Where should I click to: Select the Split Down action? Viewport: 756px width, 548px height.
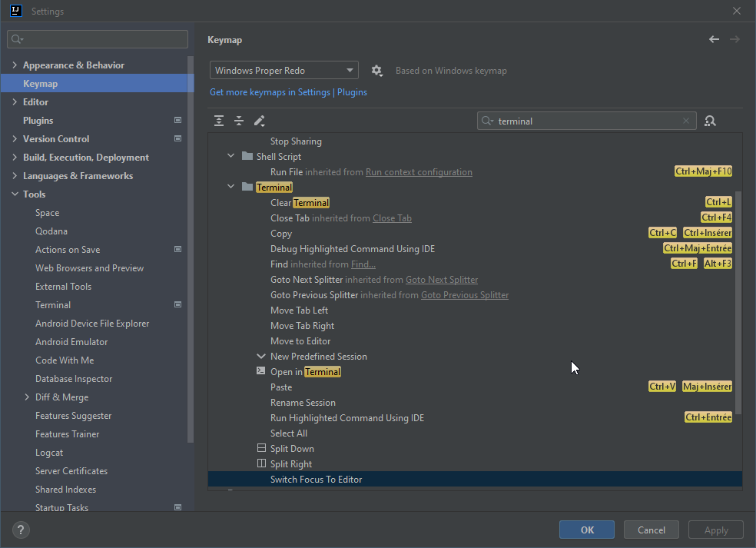292,449
